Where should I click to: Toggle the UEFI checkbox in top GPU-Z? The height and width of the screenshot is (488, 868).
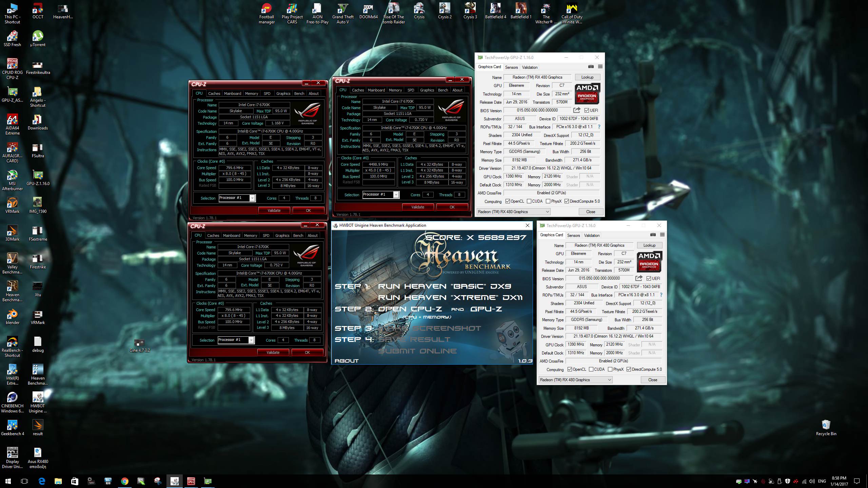[x=587, y=110]
